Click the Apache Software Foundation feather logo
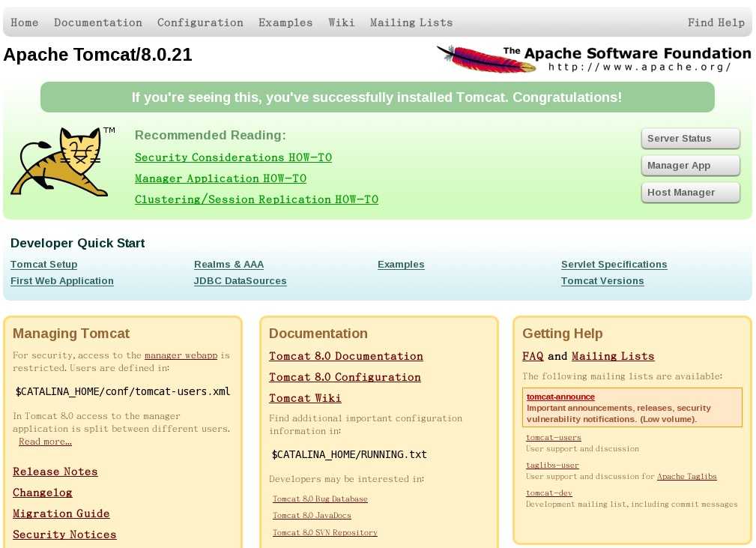This screenshot has width=756, height=548. pos(594,59)
